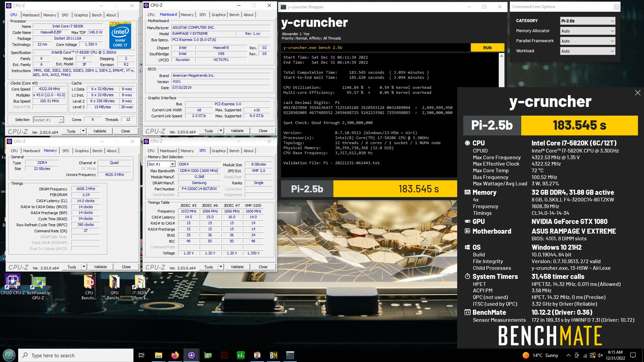
Task: Open the Slot #1 memory slot dropdown
Action: pyautogui.click(x=161, y=164)
